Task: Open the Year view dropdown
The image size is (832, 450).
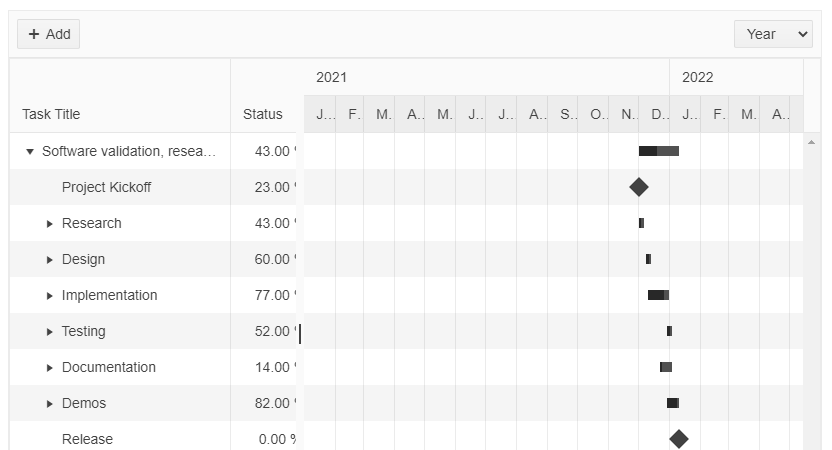Action: (774, 34)
